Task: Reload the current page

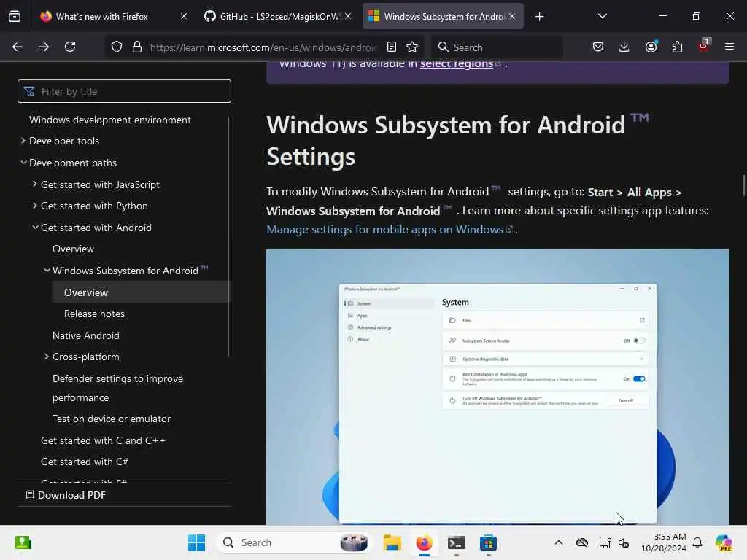Action: (70, 47)
